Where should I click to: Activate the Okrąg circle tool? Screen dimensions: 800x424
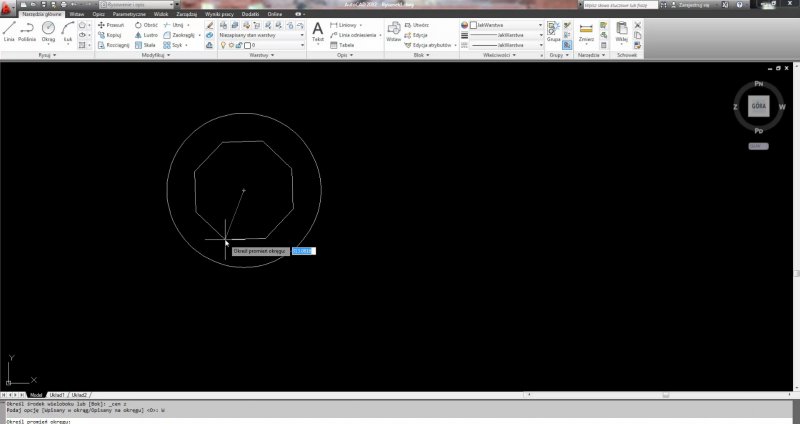coord(48,32)
